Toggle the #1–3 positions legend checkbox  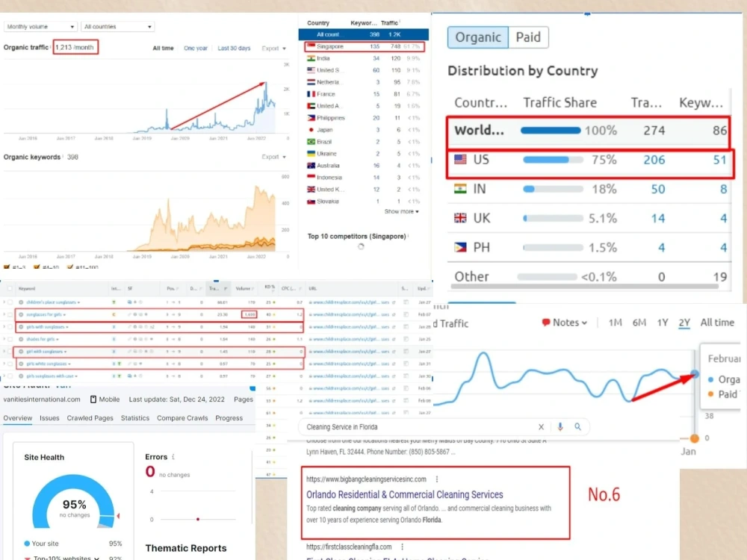pyautogui.click(x=7, y=267)
